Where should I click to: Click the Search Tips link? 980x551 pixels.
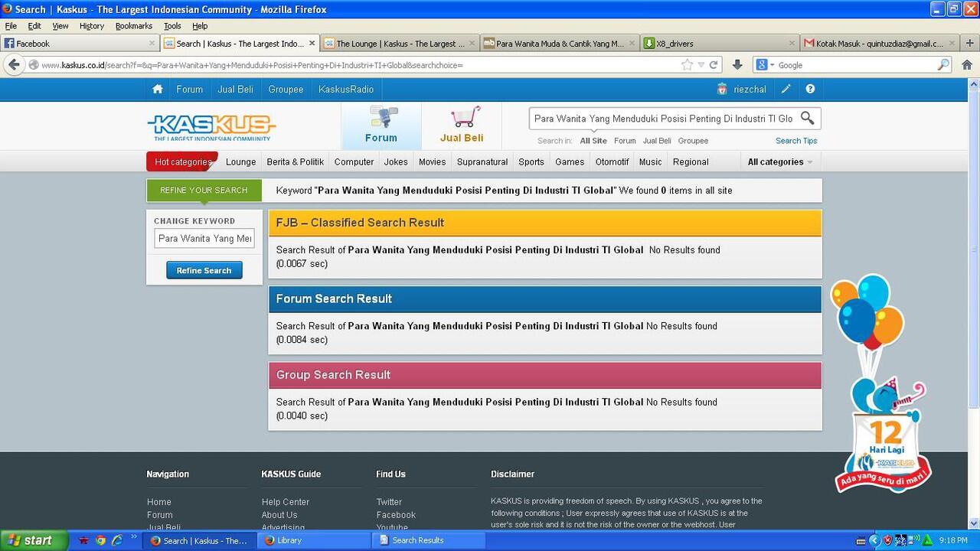pos(796,141)
